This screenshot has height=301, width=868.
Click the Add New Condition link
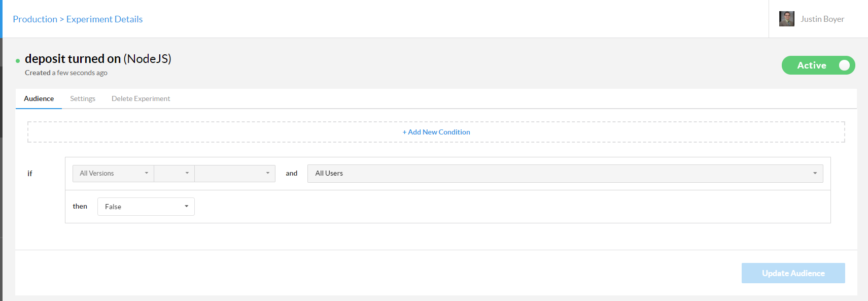[436, 132]
